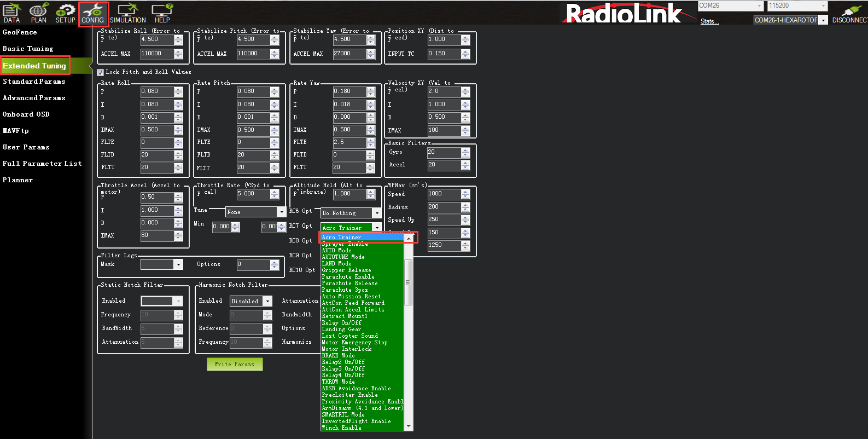Open the baud rate 115200 dropdown
The width and height of the screenshot is (868, 439).
[823, 5]
